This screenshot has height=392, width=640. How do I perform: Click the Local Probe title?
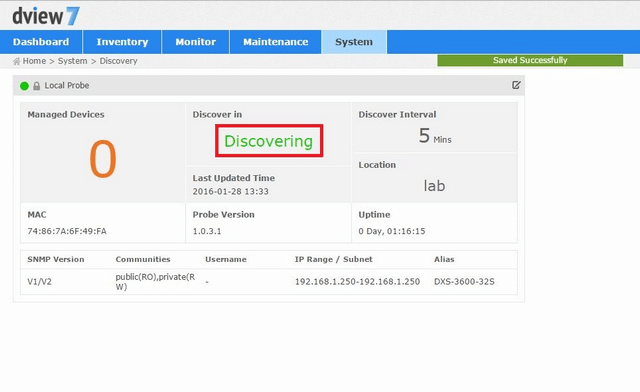click(67, 85)
